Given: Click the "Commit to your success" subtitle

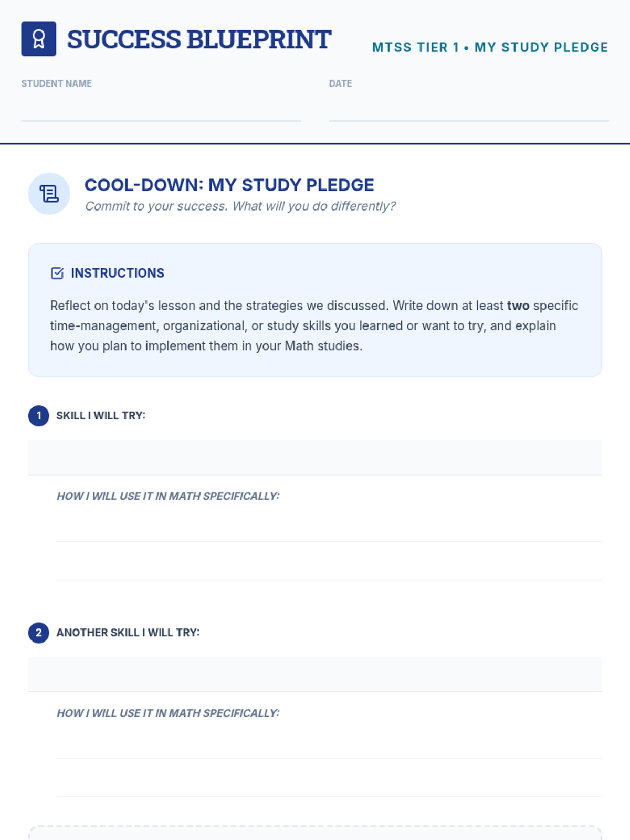Looking at the screenshot, I should (240, 206).
